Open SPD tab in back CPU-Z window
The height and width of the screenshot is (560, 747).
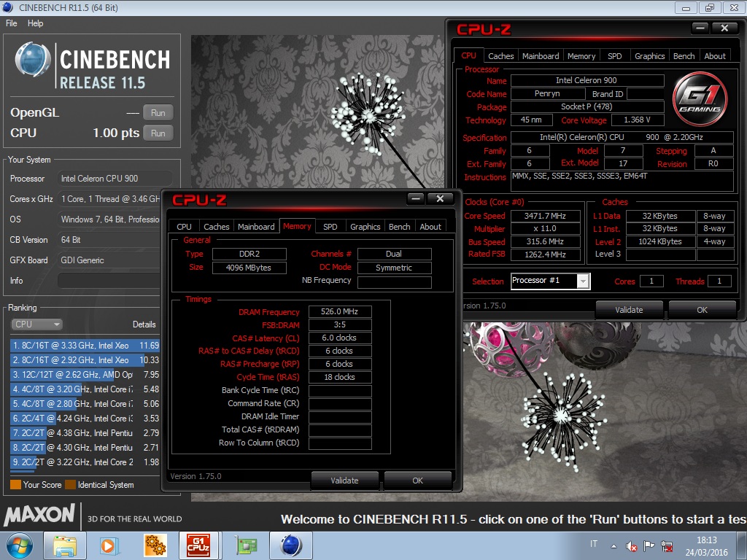click(614, 55)
